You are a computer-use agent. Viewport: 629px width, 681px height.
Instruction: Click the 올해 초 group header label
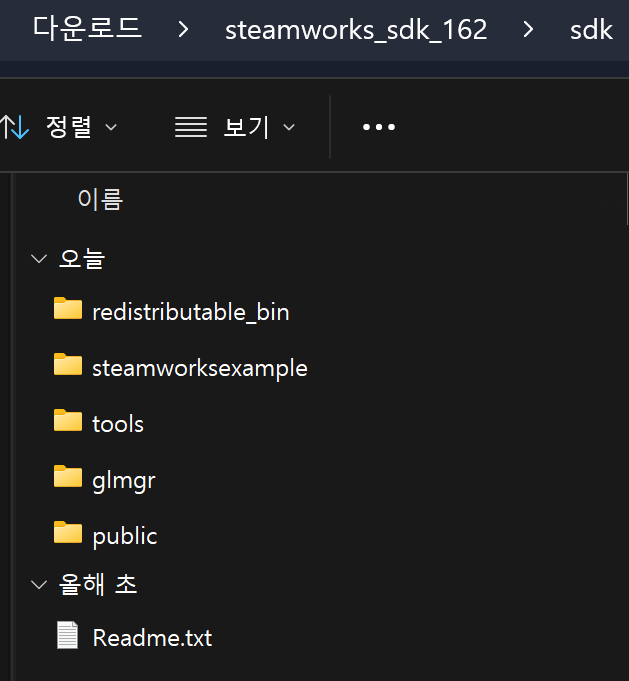click(x=98, y=584)
